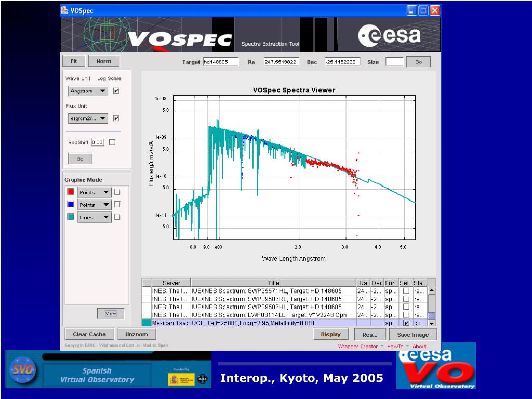Click Go button below RedShift

pyautogui.click(x=80, y=158)
